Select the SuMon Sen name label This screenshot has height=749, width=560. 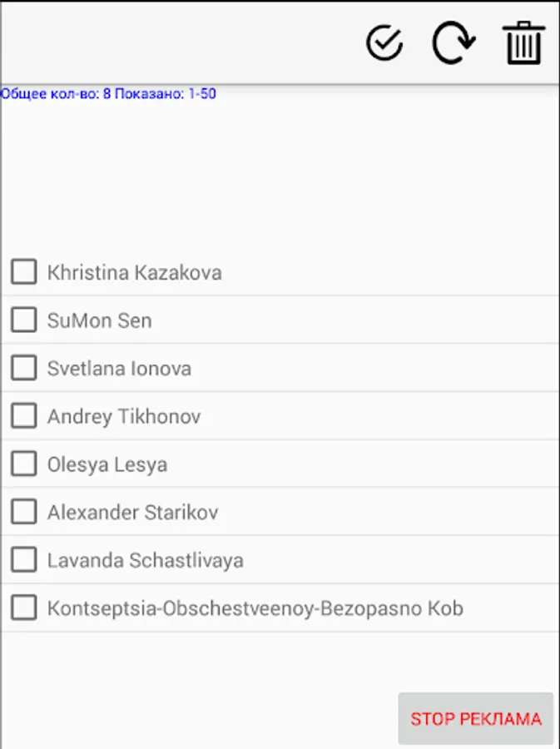pos(99,320)
